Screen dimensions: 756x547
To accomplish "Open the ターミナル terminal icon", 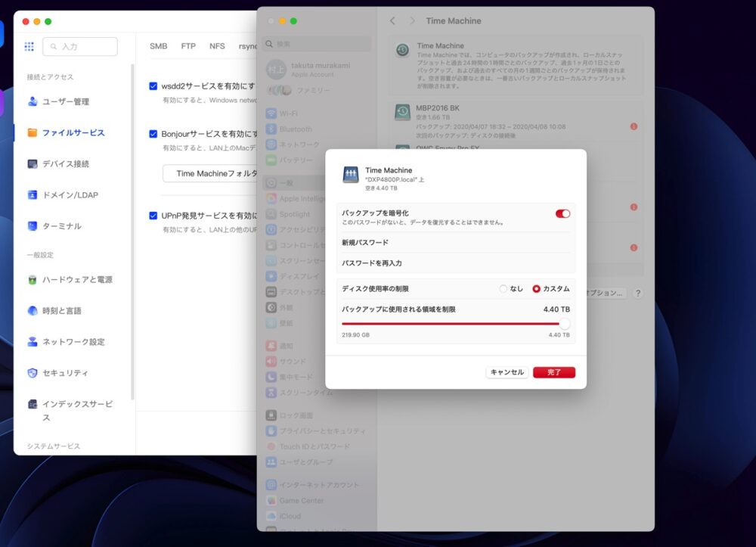I will coord(33,225).
